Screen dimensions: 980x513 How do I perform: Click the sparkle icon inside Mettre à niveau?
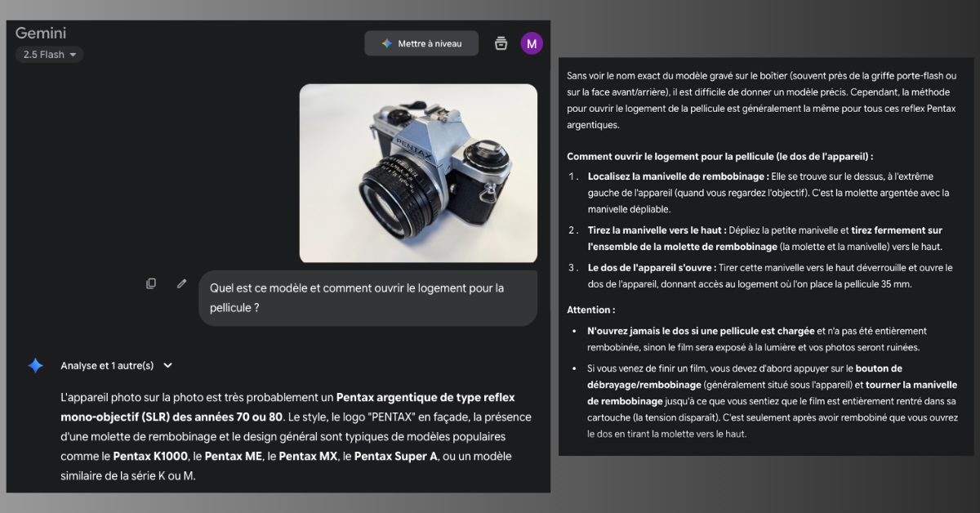click(x=387, y=43)
